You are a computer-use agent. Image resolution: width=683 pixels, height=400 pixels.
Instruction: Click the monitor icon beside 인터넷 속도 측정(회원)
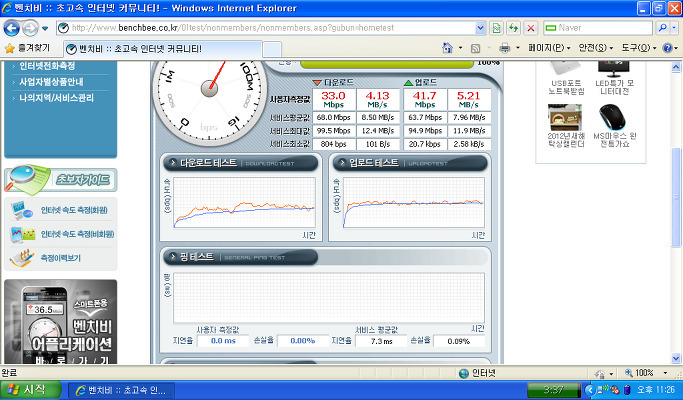(x=22, y=210)
